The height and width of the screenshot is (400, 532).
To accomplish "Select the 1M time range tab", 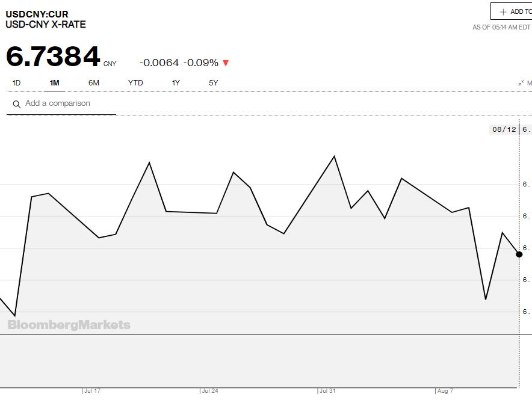I will tap(54, 83).
